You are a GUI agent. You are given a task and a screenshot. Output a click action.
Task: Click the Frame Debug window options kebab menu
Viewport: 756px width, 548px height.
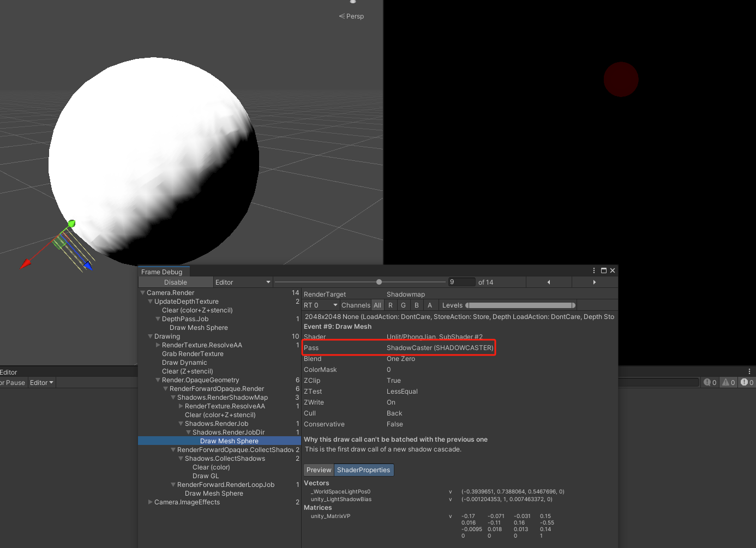pos(594,270)
